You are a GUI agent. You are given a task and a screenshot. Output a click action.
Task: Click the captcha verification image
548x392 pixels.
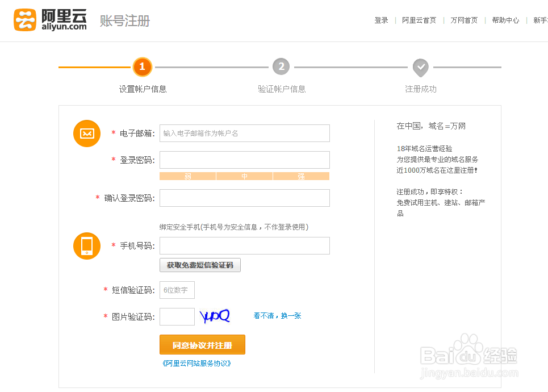pyautogui.click(x=215, y=316)
